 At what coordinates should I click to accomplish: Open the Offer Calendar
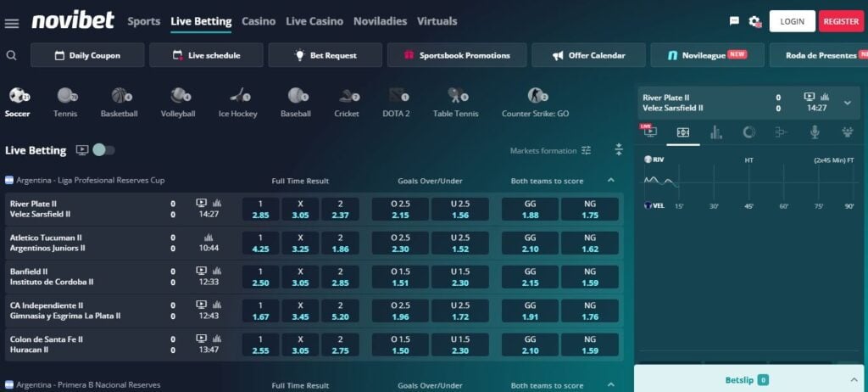(x=588, y=55)
